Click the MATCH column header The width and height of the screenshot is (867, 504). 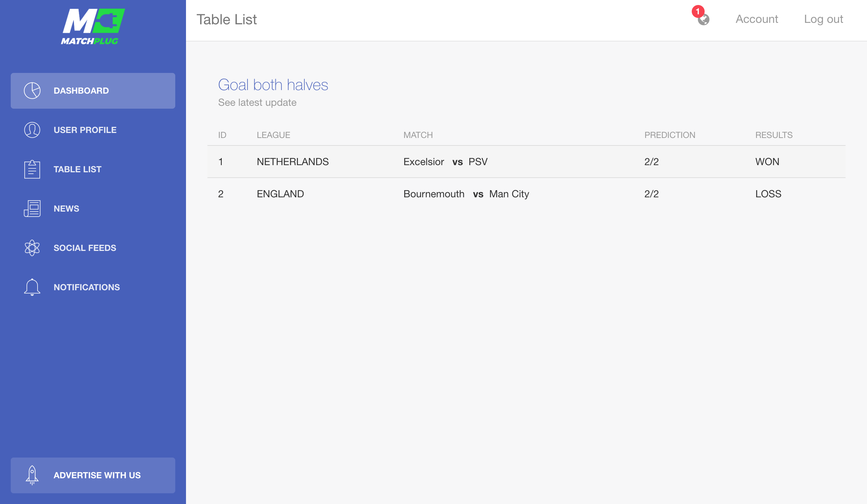(x=418, y=135)
